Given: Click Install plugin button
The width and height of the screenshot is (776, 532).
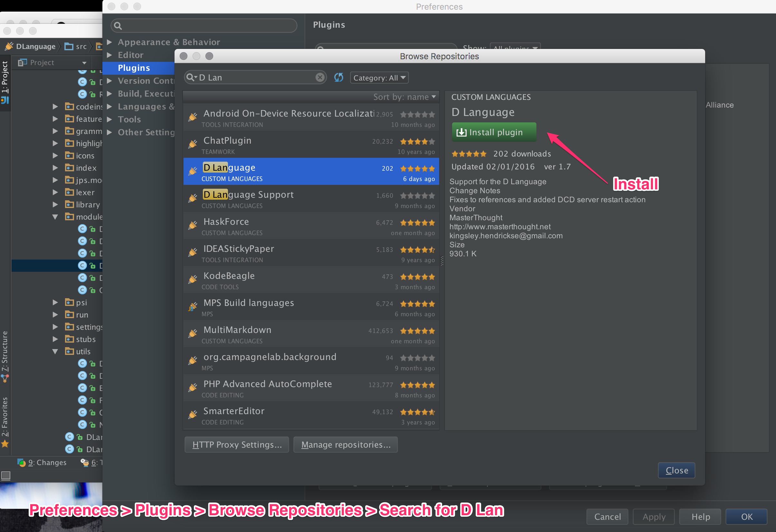Looking at the screenshot, I should click(x=494, y=132).
